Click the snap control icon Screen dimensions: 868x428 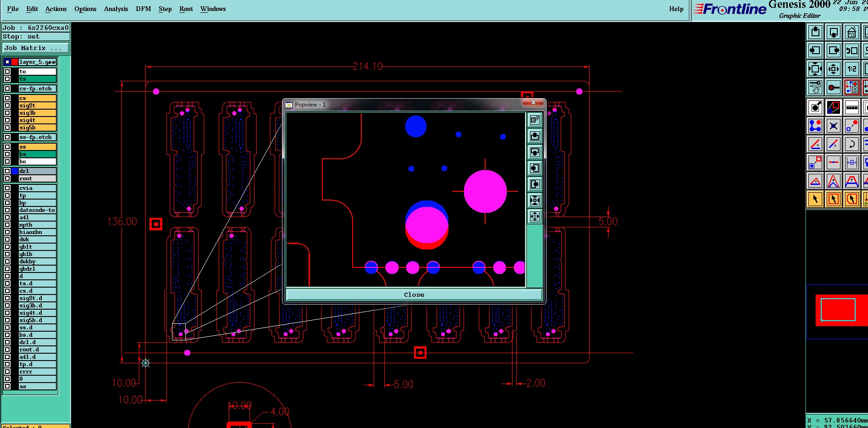click(x=834, y=87)
